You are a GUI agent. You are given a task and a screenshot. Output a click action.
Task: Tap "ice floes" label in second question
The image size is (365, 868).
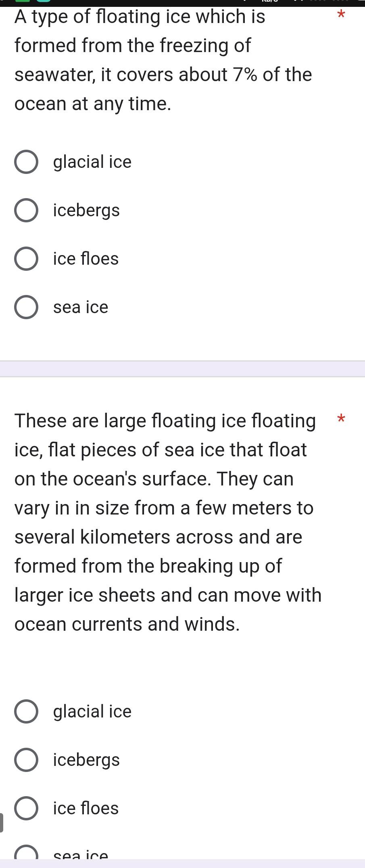pos(86,808)
